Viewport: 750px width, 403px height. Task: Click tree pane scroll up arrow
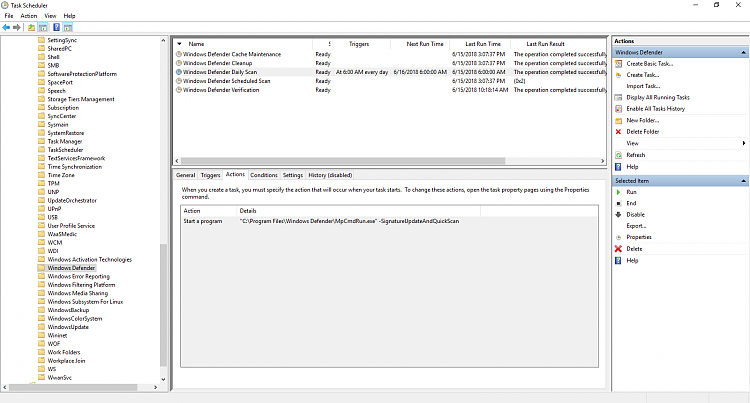163,41
